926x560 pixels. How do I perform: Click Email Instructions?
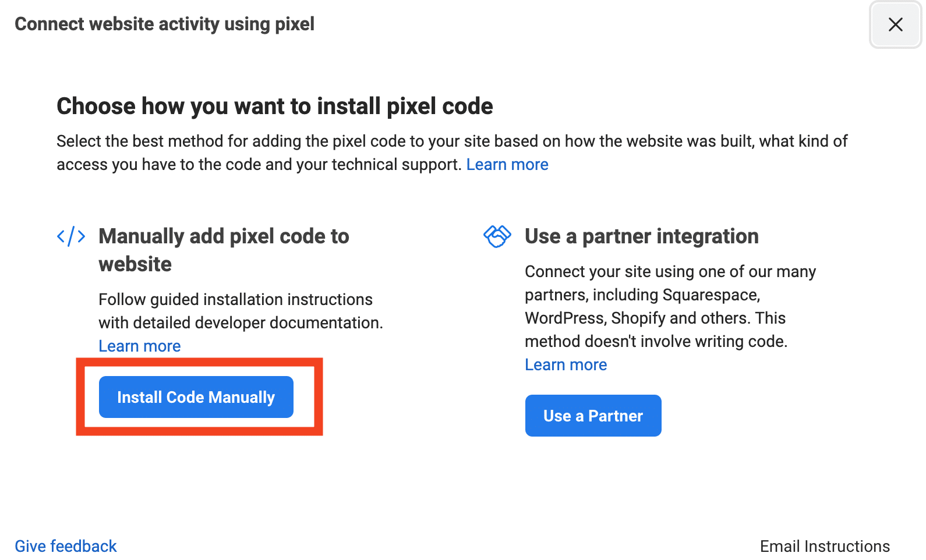(x=825, y=546)
